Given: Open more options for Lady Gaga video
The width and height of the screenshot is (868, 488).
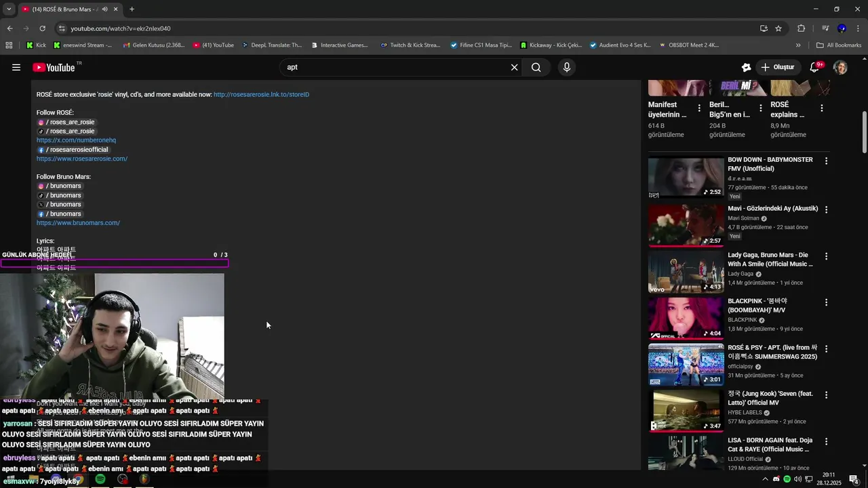Looking at the screenshot, I should (826, 257).
